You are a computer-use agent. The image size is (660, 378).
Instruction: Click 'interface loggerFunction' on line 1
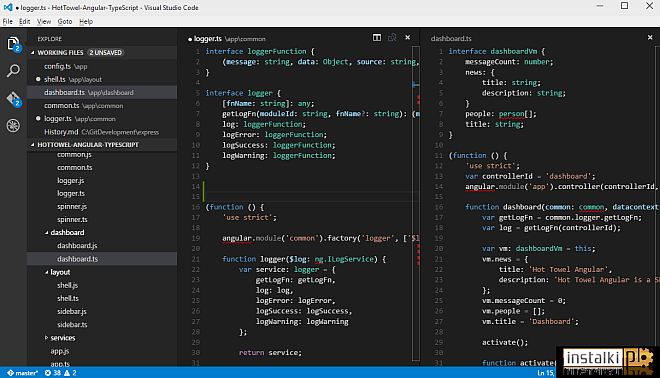(256, 51)
